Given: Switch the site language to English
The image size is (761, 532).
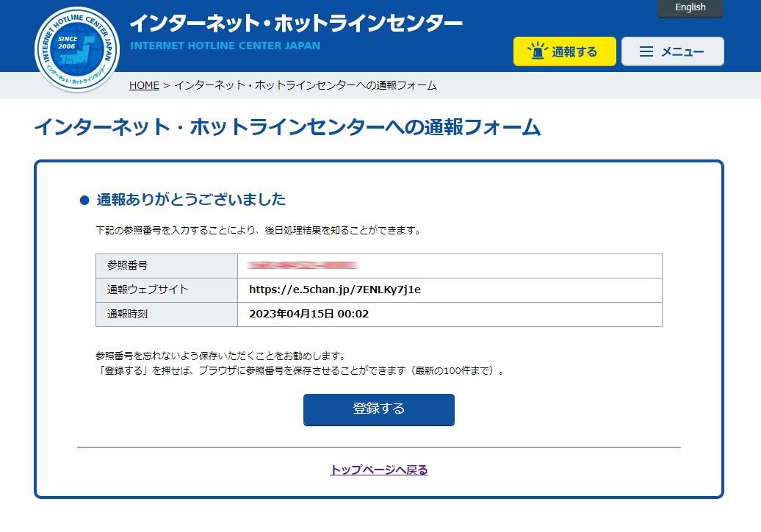Looking at the screenshot, I should click(690, 8).
